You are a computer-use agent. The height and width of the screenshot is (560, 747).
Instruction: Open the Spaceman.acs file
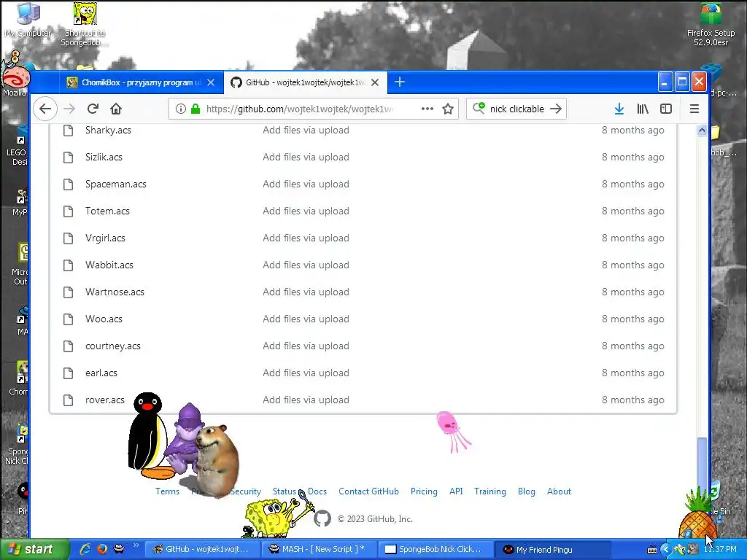coord(116,184)
